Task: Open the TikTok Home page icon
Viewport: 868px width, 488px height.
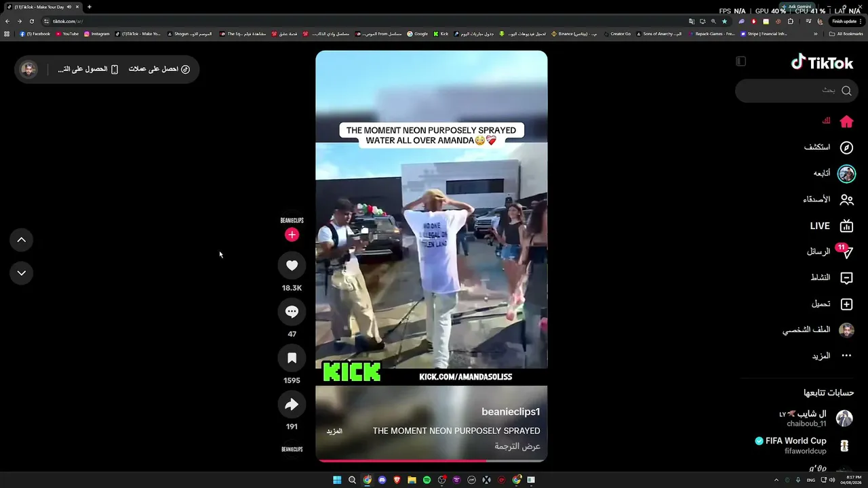Action: pos(846,121)
